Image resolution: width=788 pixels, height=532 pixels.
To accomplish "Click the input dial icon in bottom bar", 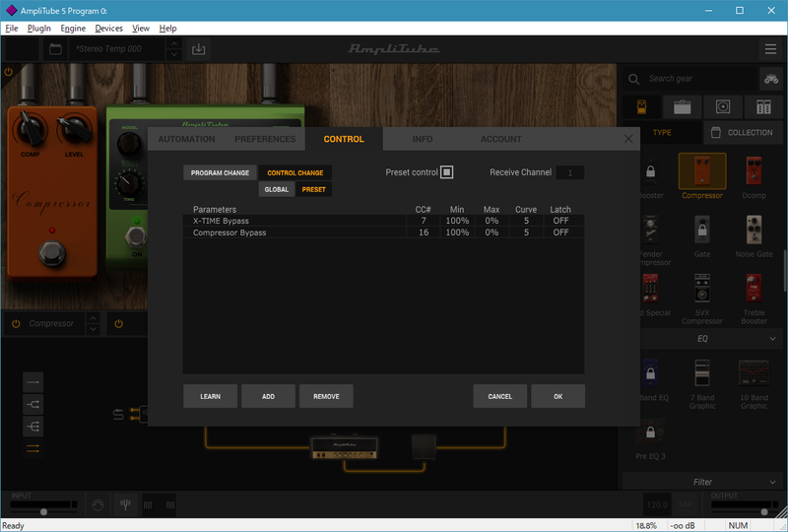I will (98, 504).
